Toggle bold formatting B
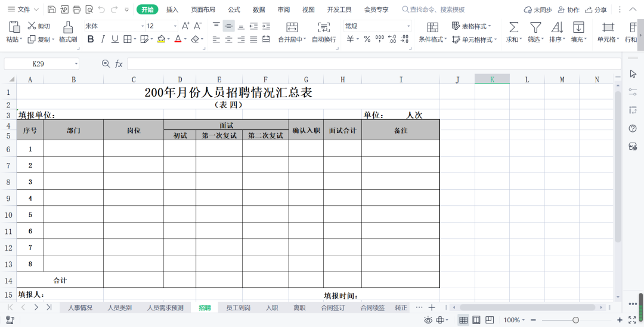The height and width of the screenshot is (327, 644). (x=91, y=39)
